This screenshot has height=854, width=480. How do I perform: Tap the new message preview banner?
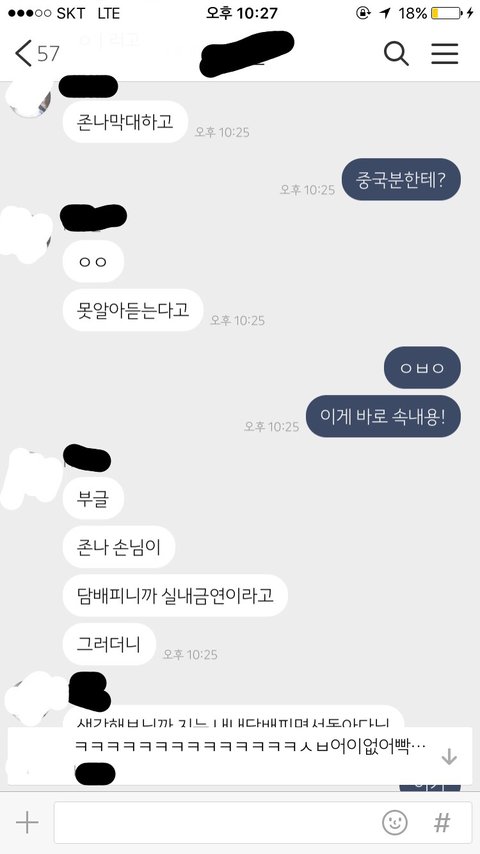click(x=240, y=755)
